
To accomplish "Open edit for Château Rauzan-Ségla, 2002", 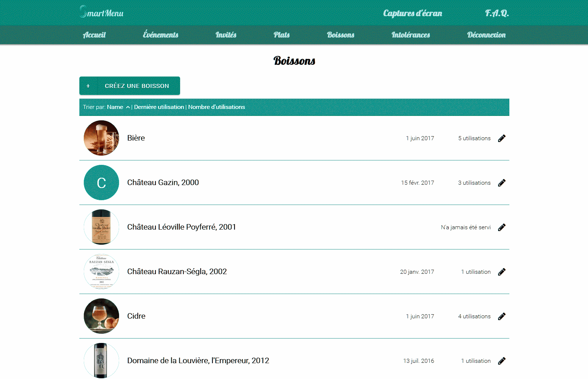I will 502,272.
